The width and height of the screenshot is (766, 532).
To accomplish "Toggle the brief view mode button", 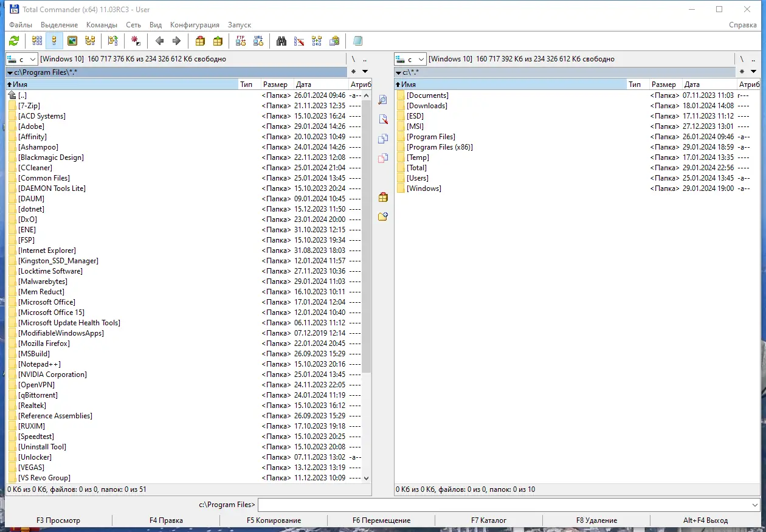I will click(37, 41).
